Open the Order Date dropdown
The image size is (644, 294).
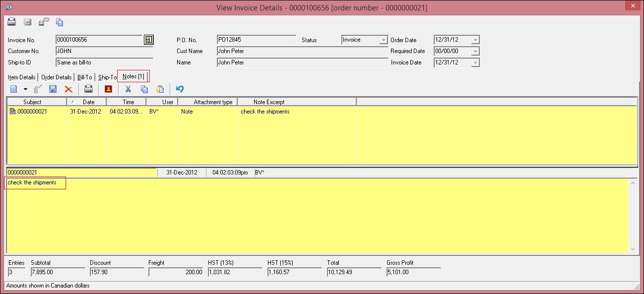tap(475, 40)
